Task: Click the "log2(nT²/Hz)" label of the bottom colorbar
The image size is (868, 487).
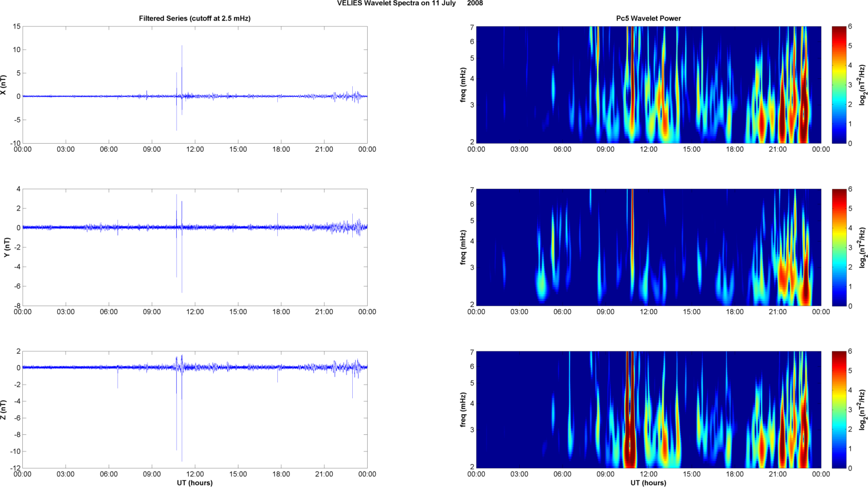Action: click(863, 410)
